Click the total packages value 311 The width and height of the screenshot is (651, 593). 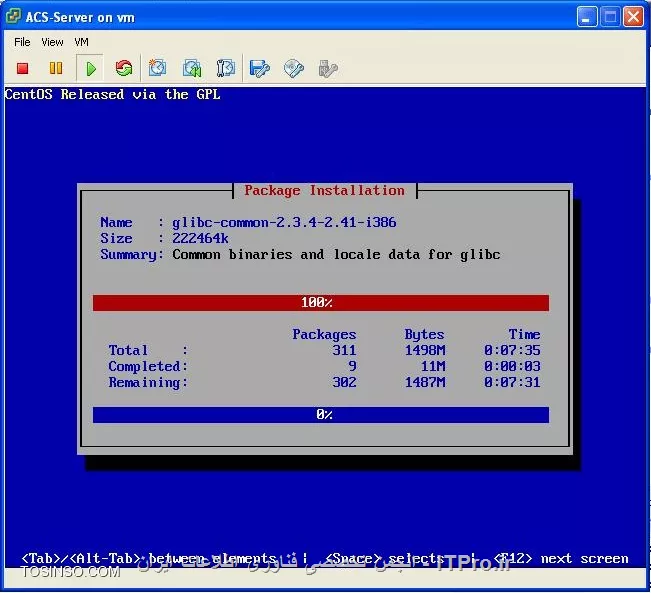click(344, 350)
